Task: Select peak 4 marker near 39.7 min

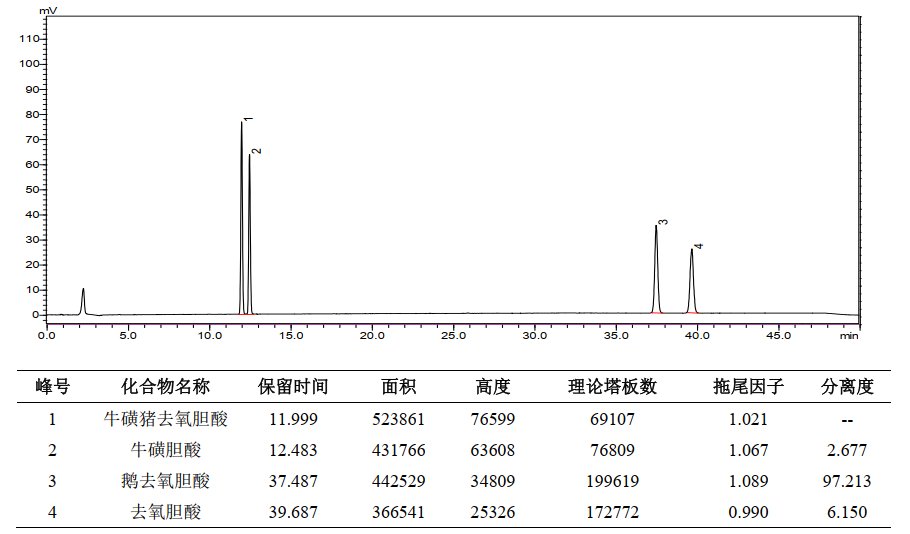Action: (699, 246)
